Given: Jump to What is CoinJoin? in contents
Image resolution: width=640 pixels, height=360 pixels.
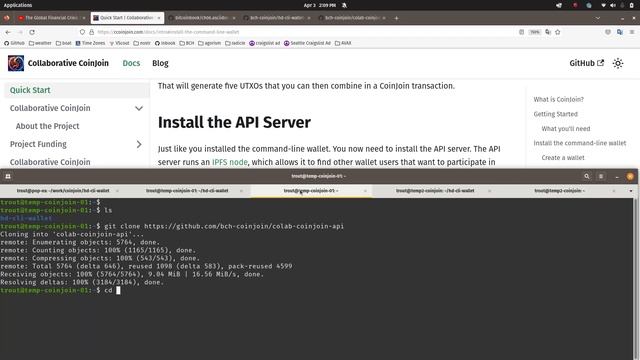Looking at the screenshot, I should (x=558, y=99).
